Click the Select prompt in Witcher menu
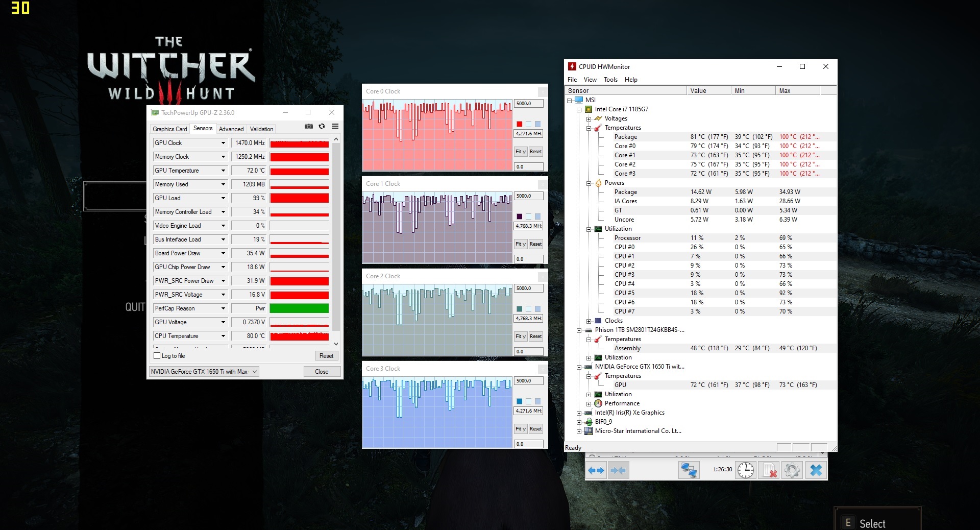This screenshot has width=980, height=530. (x=872, y=523)
